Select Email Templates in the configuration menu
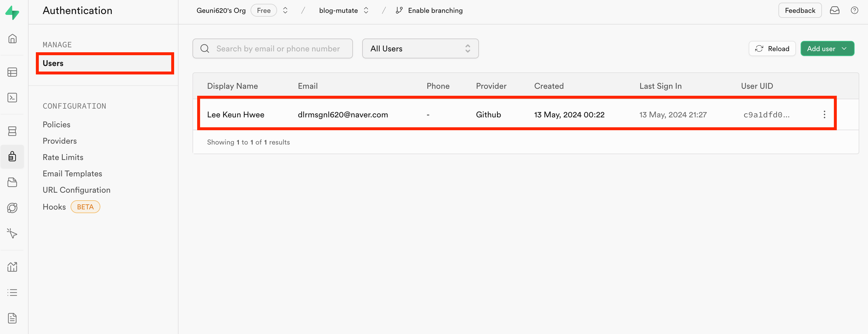The height and width of the screenshot is (334, 868). click(x=72, y=173)
